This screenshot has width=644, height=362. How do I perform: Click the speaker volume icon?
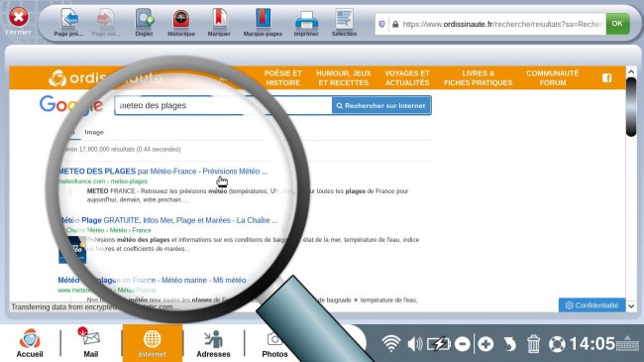click(x=415, y=344)
